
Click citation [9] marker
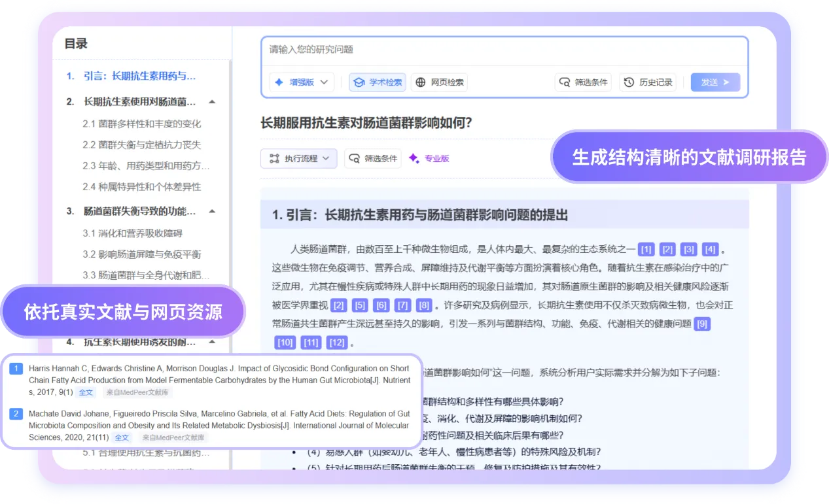[x=702, y=324]
